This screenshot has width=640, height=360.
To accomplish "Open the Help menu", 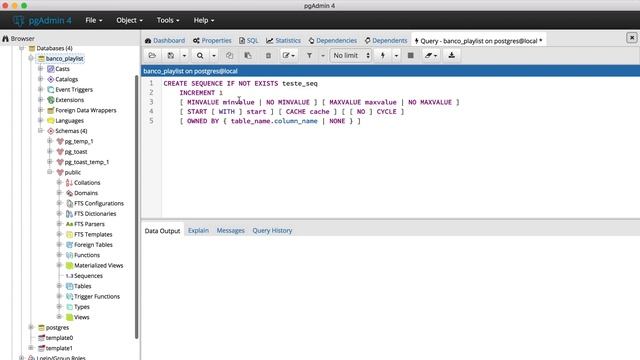I will (x=204, y=20).
